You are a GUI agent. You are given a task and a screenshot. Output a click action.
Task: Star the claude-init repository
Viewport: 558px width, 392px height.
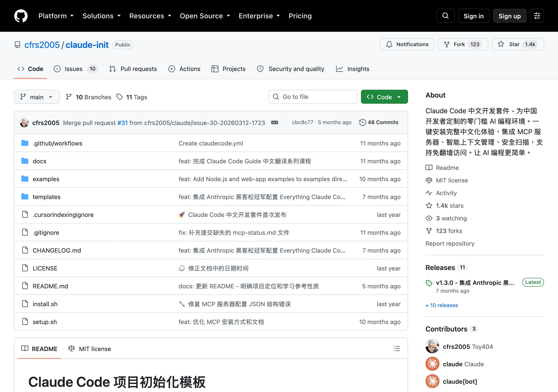(x=517, y=44)
